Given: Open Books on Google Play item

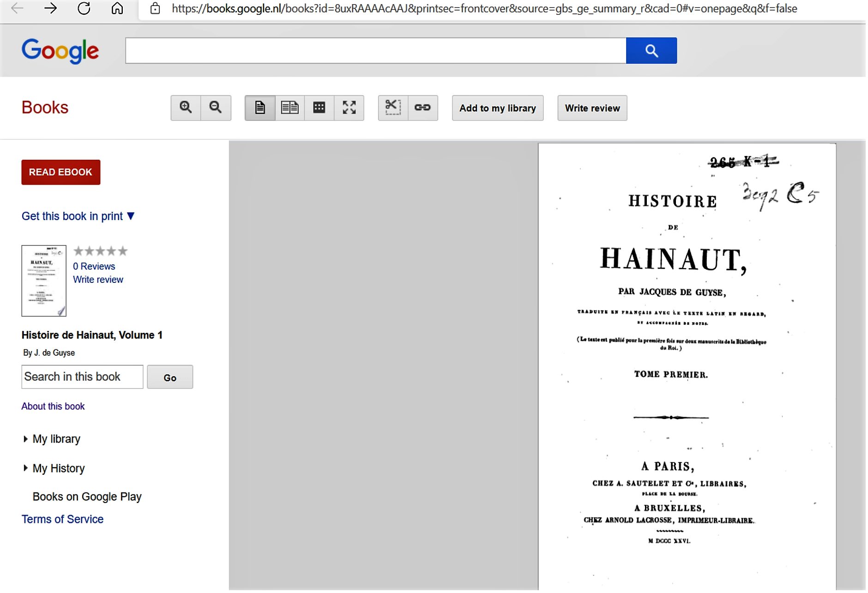Looking at the screenshot, I should [x=87, y=497].
